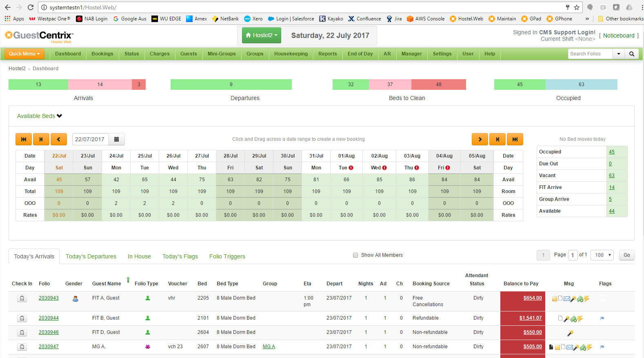Jump to first date using skip-back button
The width and height of the screenshot is (644, 358).
(x=24, y=139)
